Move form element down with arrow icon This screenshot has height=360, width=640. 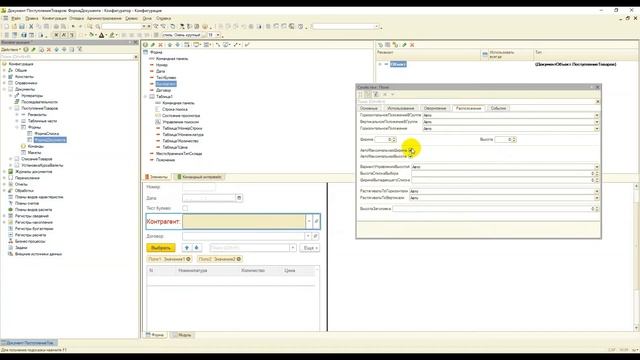pos(178,45)
